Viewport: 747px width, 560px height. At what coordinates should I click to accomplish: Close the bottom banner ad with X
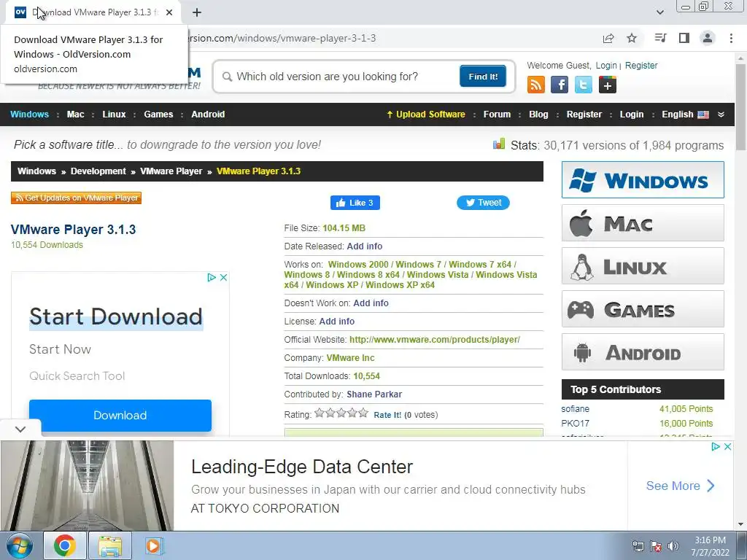[x=727, y=447]
